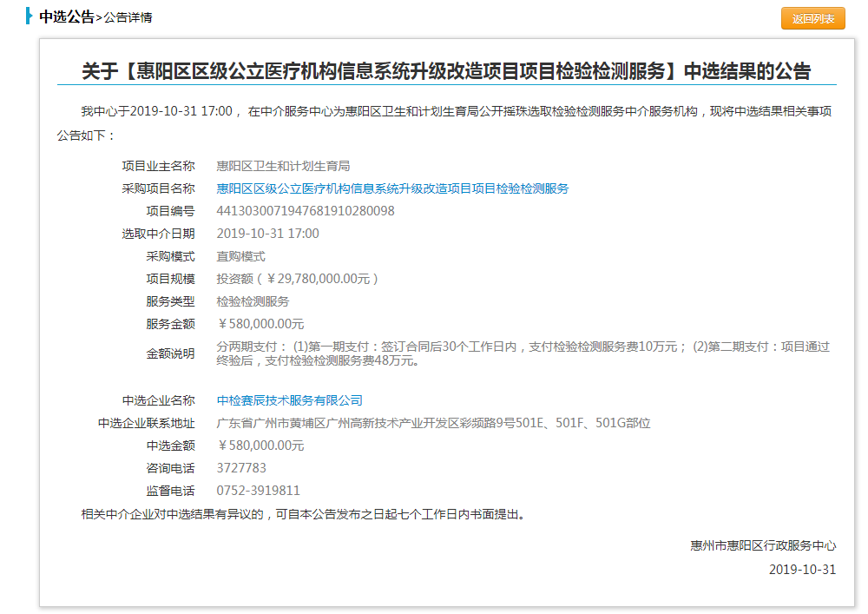868x614 pixels.
Task: Click the 中选企业联系地址 field label
Action: 146,423
